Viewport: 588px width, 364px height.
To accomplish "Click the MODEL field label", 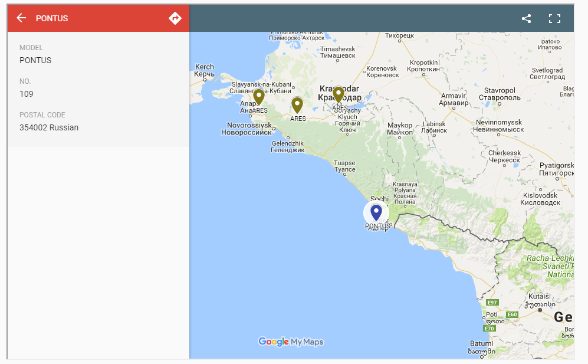I will [31, 48].
